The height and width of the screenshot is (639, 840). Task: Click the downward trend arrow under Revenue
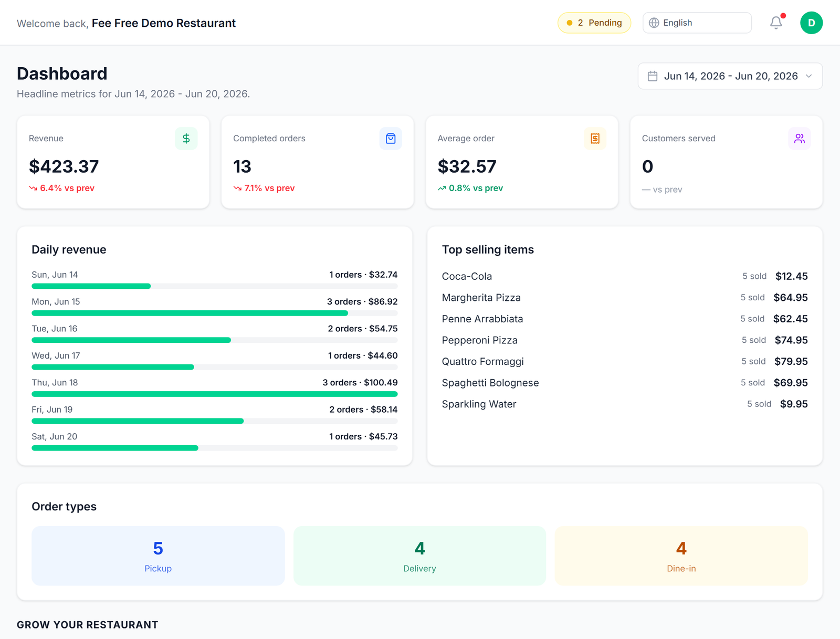33,188
